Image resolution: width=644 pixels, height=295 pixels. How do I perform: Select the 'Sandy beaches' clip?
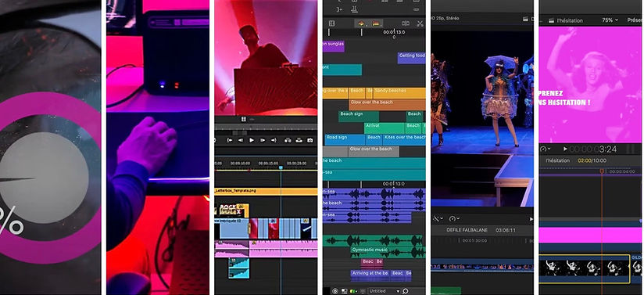click(399, 93)
